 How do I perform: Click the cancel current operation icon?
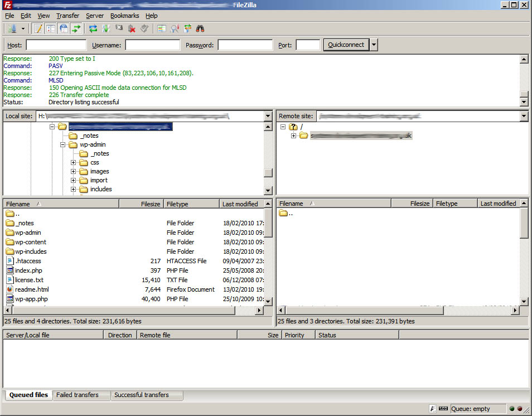119,29
